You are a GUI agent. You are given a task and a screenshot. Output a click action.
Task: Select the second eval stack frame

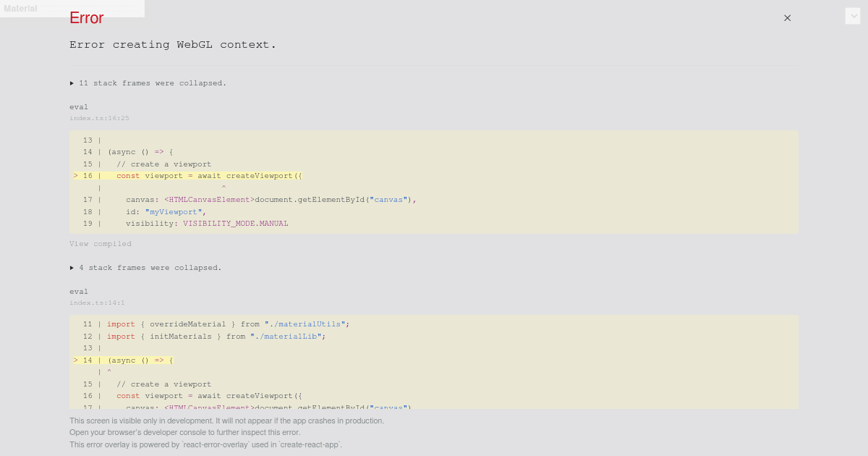tap(79, 291)
